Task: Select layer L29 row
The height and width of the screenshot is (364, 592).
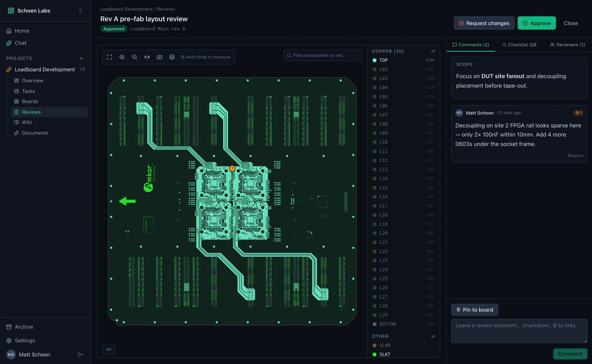Action: pyautogui.click(x=403, y=315)
